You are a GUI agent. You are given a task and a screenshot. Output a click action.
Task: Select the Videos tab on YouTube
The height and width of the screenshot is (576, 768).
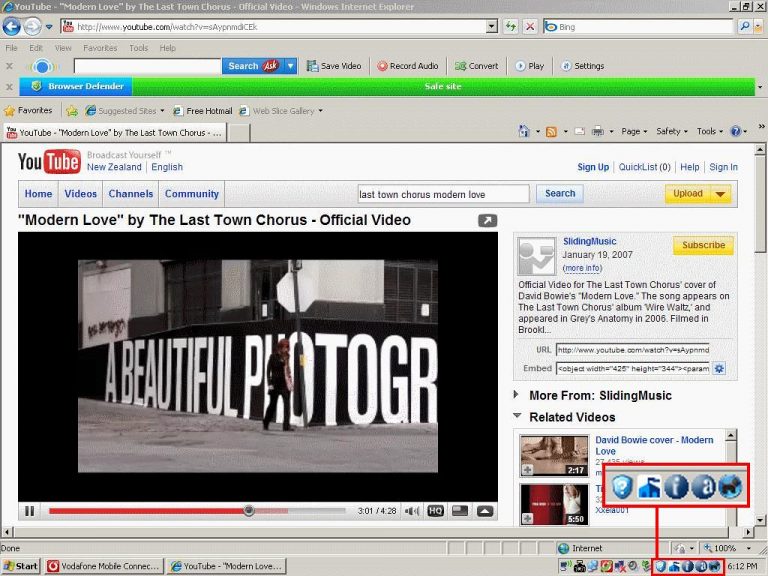tap(80, 194)
